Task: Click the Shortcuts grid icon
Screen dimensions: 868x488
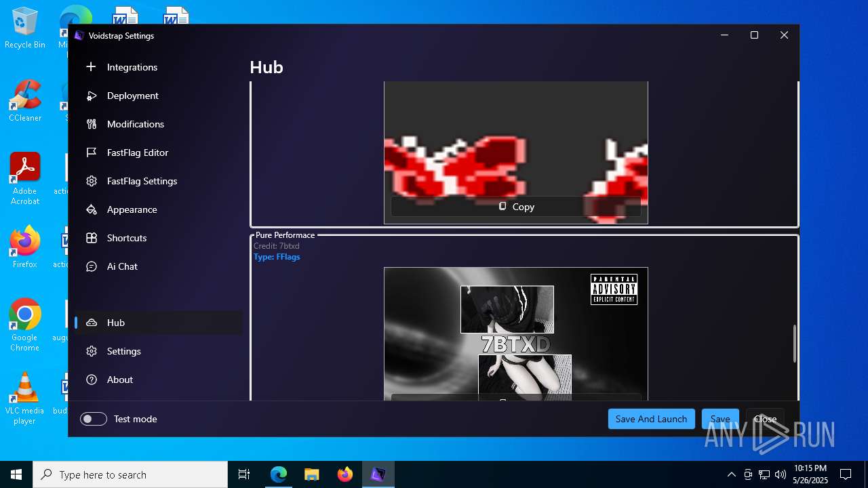Action: click(92, 238)
